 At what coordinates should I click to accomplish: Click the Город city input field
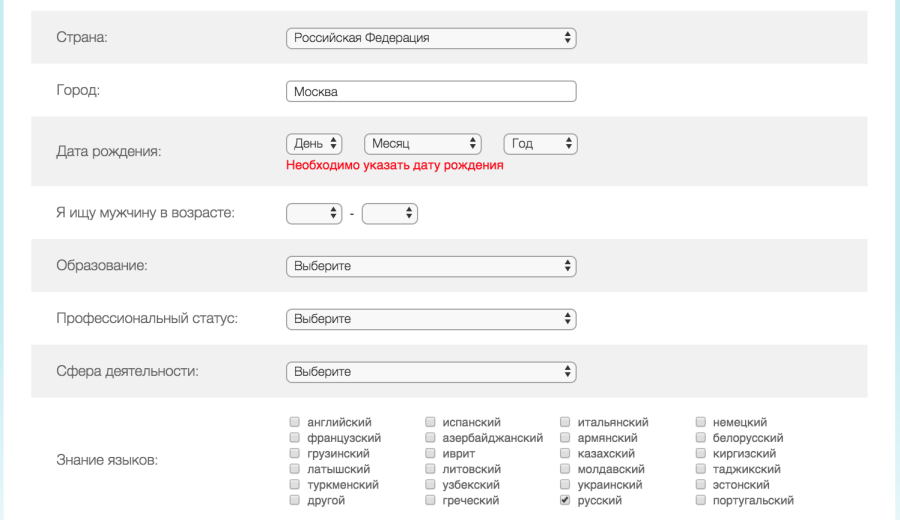431,91
